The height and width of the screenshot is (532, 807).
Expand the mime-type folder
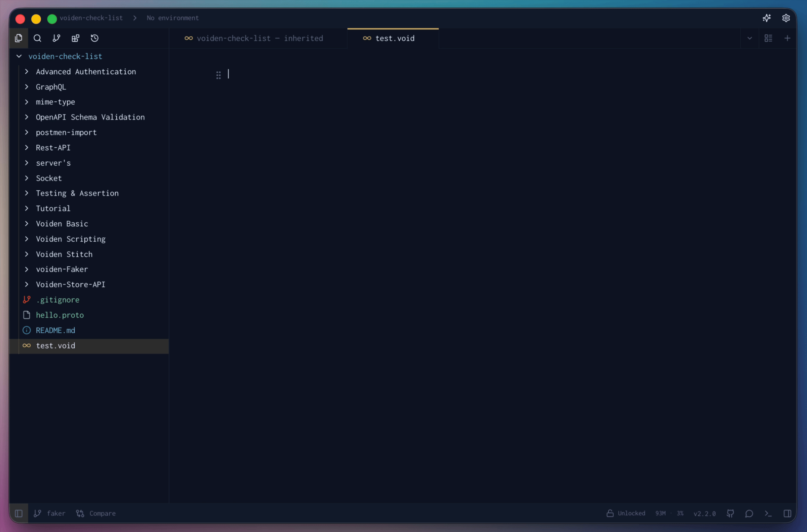tap(90, 102)
